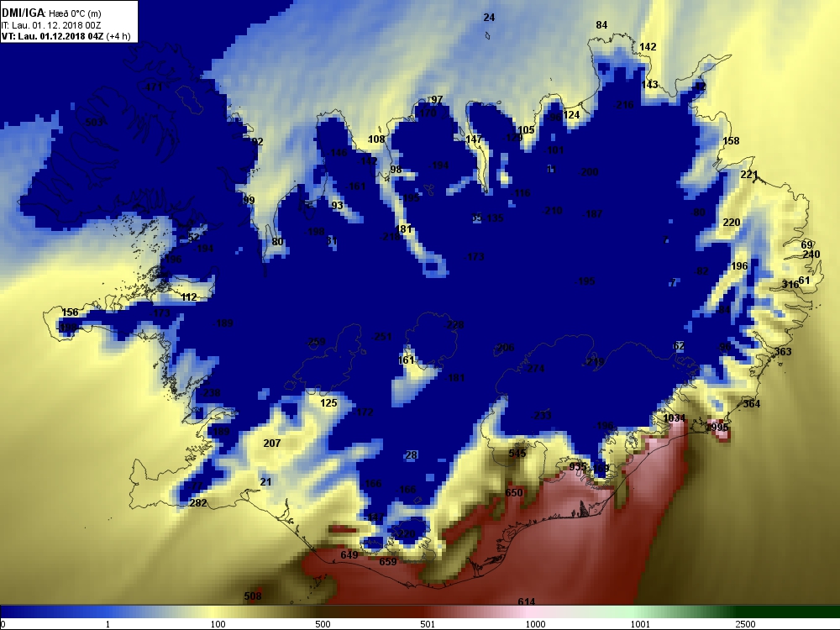Click the map value '207'

point(272,444)
